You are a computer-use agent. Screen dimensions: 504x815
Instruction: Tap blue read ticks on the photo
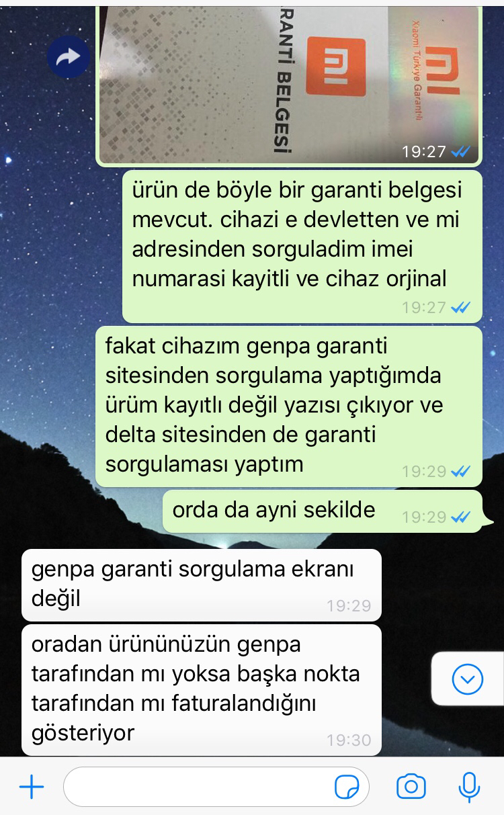click(461, 152)
